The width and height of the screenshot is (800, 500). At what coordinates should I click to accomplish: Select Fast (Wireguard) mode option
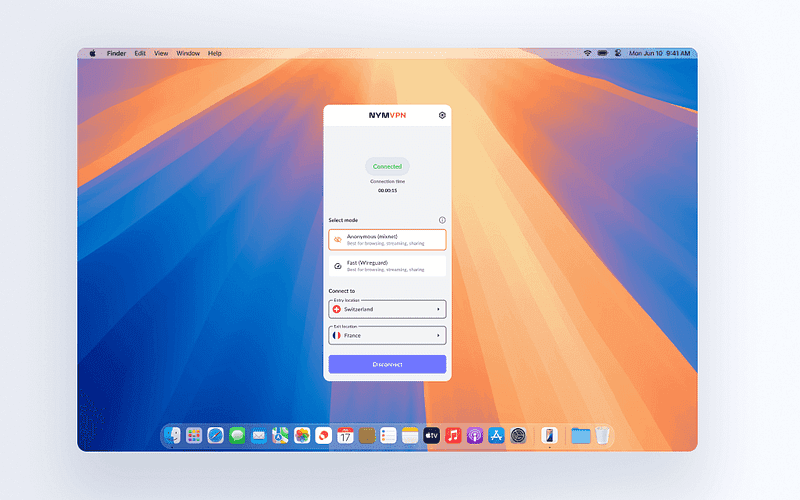click(x=387, y=266)
